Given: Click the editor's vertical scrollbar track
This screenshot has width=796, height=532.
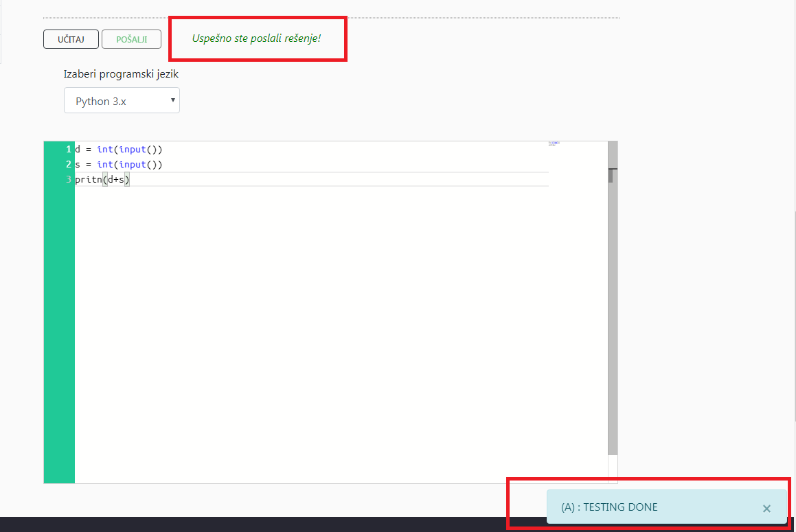Looking at the screenshot, I should pos(613,309).
